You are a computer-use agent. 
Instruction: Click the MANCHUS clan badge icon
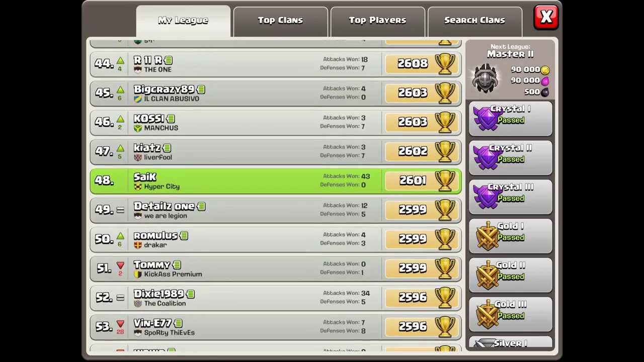(138, 128)
